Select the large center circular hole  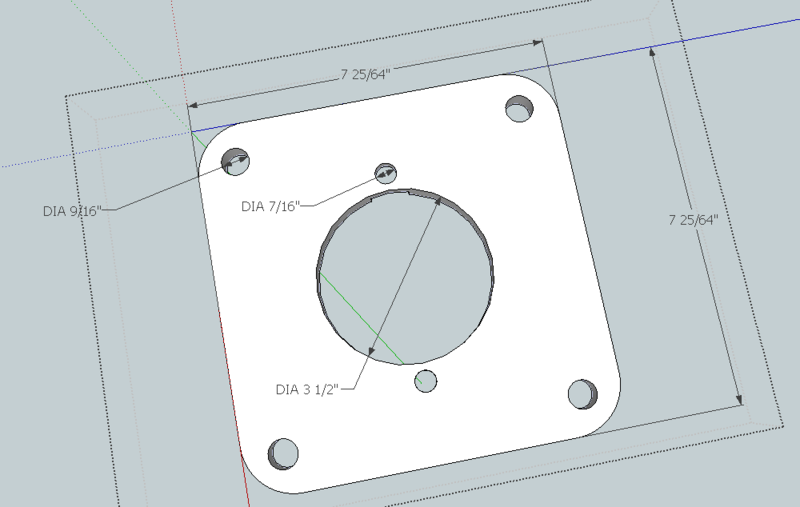point(405,276)
